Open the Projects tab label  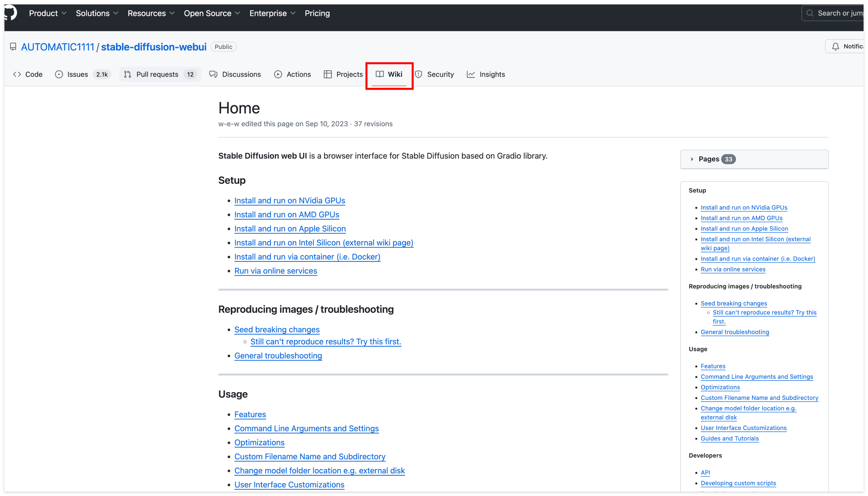tap(350, 74)
